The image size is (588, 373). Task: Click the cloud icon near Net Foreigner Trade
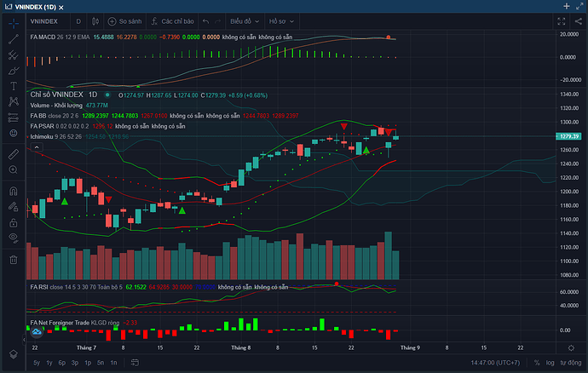[x=37, y=331]
